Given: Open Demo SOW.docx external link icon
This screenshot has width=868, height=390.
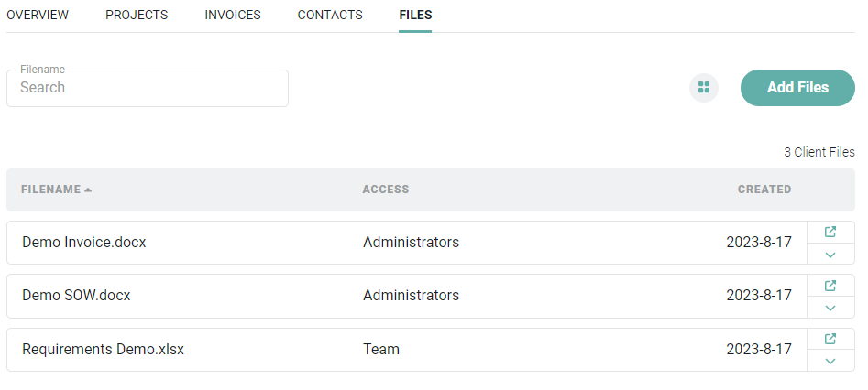Looking at the screenshot, I should (x=830, y=285).
